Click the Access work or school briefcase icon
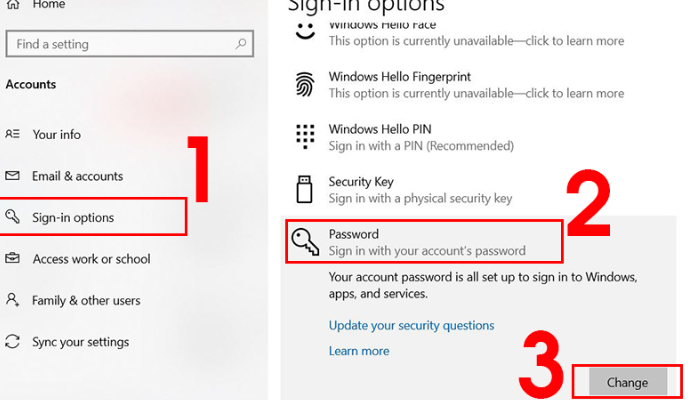 tap(13, 259)
